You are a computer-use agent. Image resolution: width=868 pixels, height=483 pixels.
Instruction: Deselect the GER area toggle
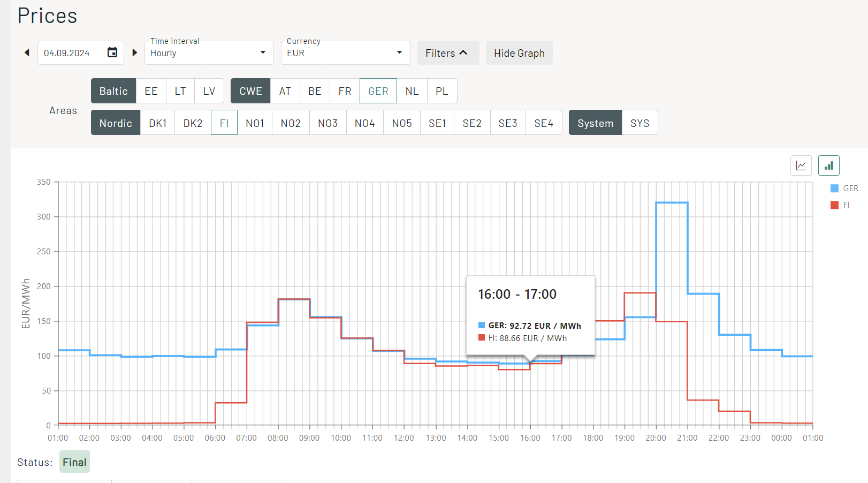(x=378, y=91)
